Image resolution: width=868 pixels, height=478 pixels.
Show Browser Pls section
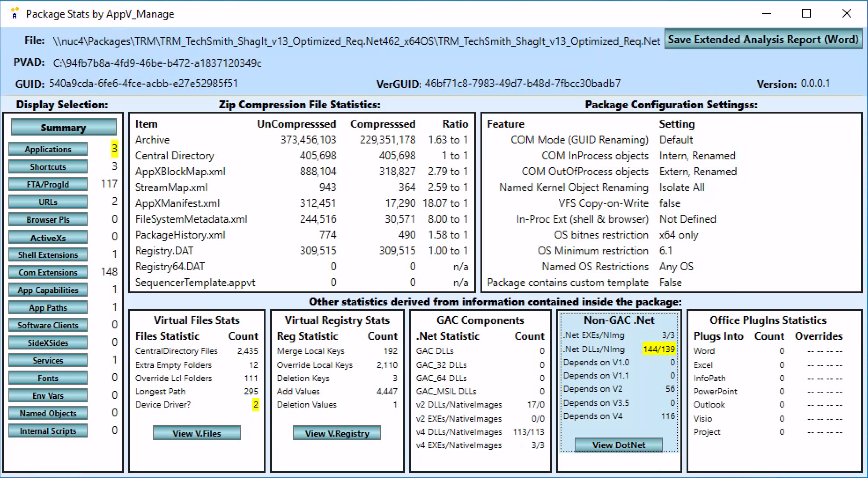click(48, 220)
